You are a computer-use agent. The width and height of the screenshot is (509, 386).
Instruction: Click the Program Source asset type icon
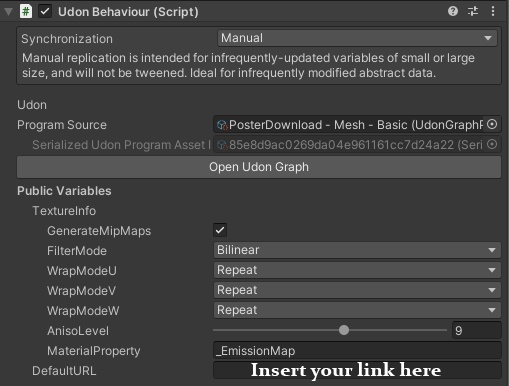[x=222, y=125]
